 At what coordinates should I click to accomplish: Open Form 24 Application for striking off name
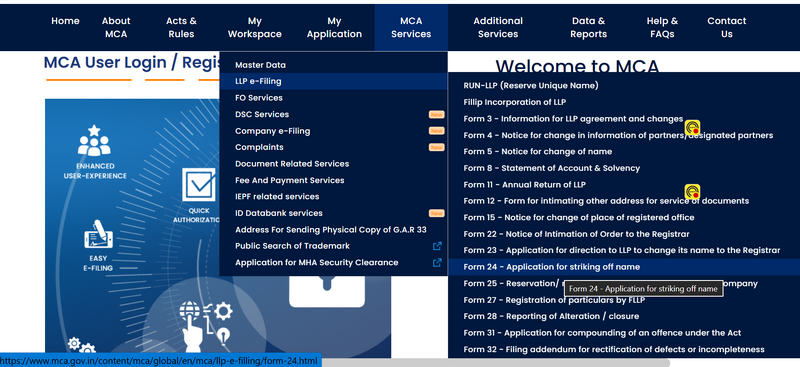click(x=624, y=267)
